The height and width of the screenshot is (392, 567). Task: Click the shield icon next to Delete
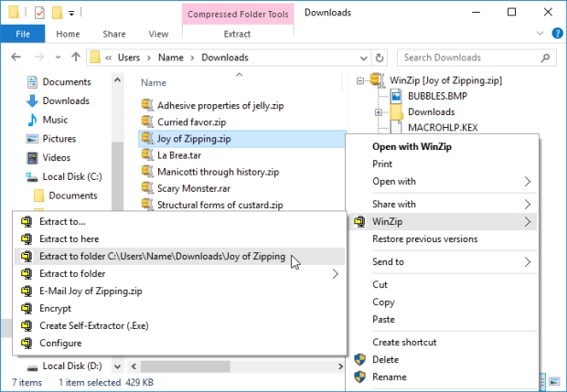click(x=360, y=359)
